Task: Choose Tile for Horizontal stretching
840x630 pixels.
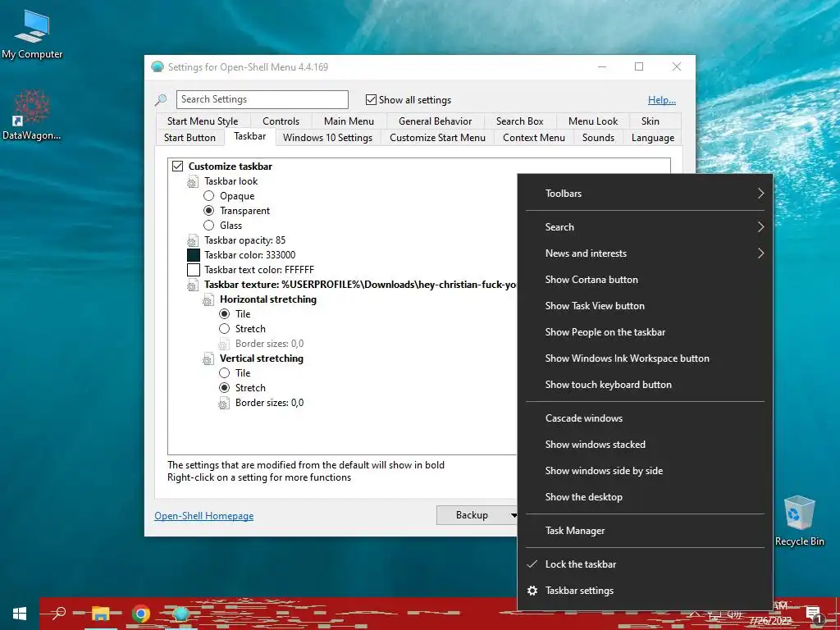Action: click(225, 314)
